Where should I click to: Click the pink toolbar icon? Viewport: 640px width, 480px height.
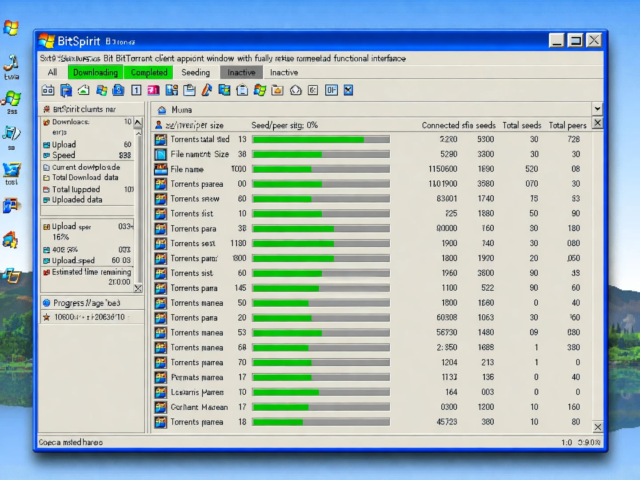[x=153, y=90]
